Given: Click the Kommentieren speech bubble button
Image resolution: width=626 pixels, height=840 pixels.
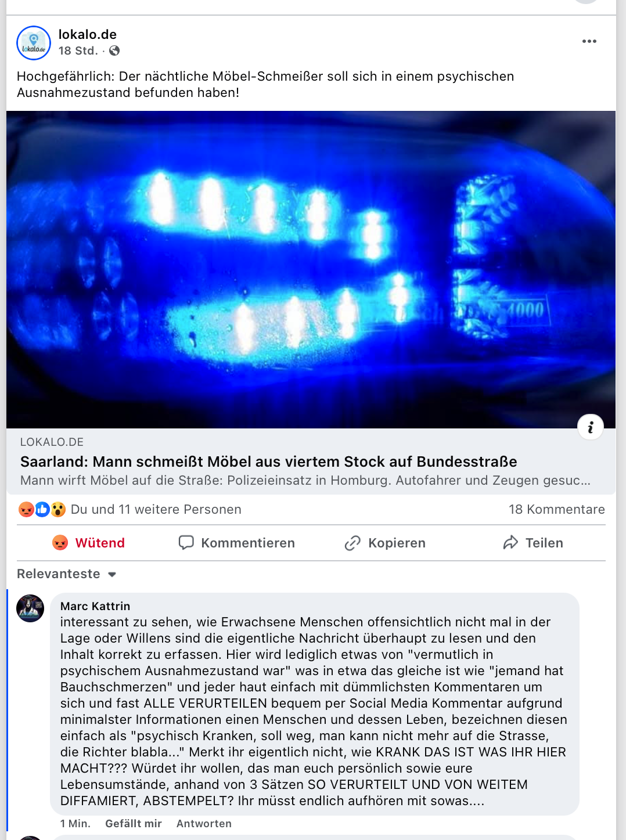Looking at the screenshot, I should (236, 543).
